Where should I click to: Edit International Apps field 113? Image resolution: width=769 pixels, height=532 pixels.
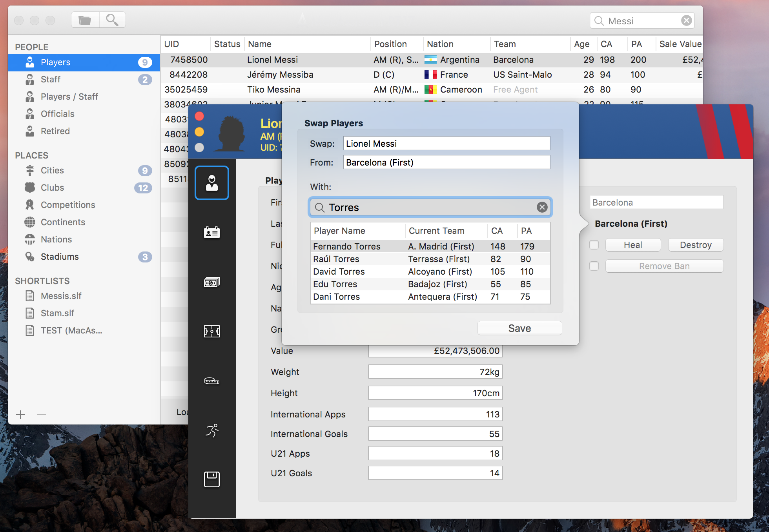pos(436,414)
